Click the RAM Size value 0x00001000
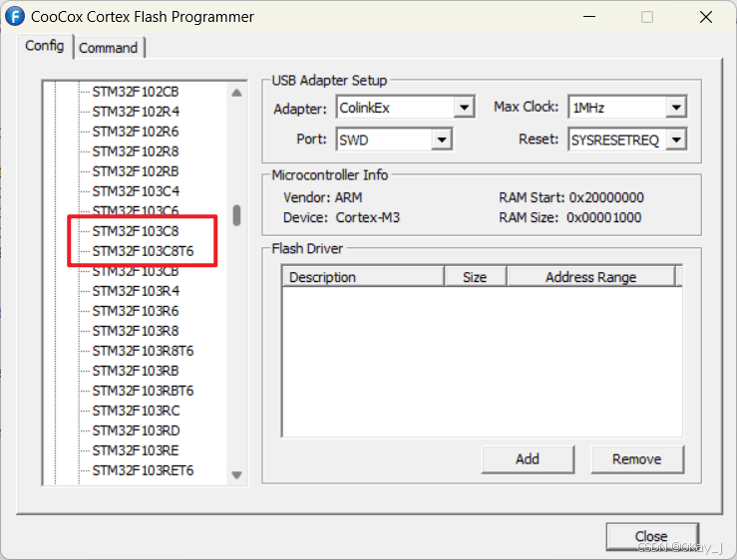Screen dimensions: 737x560 coord(604,217)
